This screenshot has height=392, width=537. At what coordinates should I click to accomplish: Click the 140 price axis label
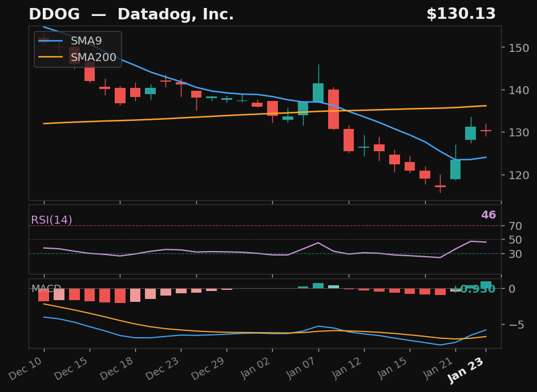click(x=519, y=90)
